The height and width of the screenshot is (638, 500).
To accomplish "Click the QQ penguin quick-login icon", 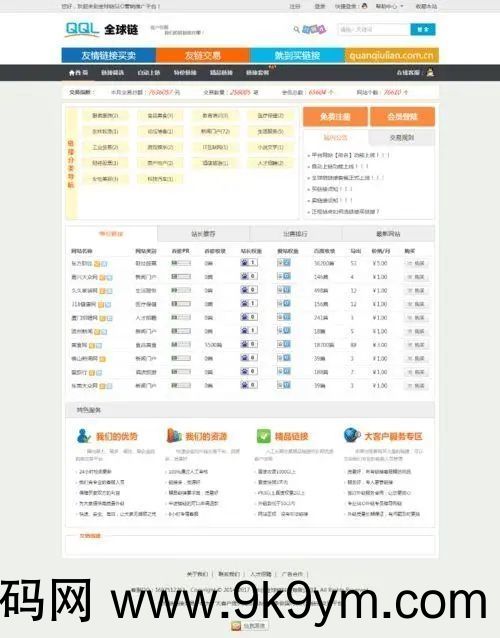I will click(x=364, y=6).
